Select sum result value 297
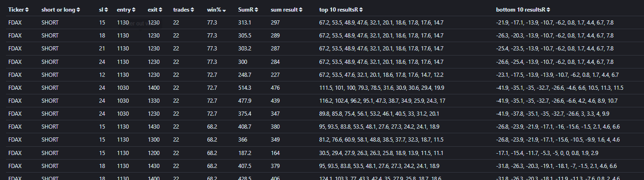Screen dimensions: 644x180 pyautogui.click(x=275, y=23)
